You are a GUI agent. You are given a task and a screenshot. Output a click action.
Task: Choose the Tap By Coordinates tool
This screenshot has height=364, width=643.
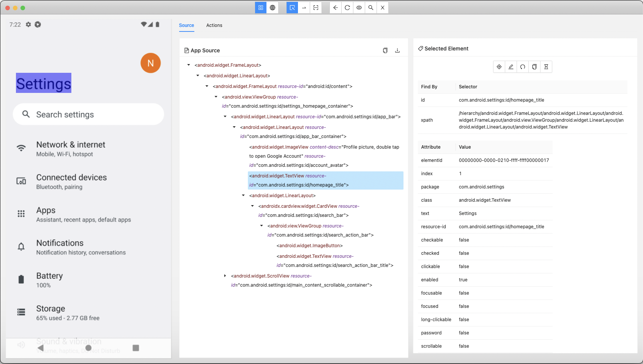point(316,8)
